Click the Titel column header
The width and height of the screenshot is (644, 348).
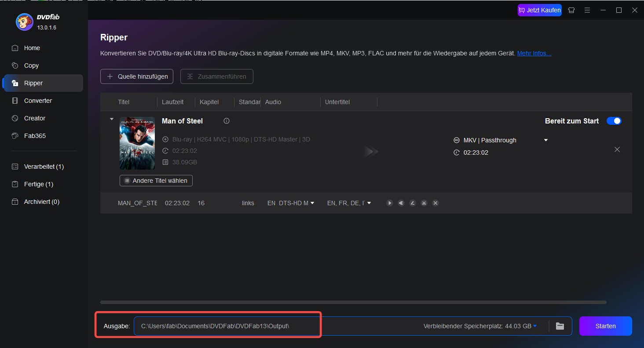[124, 102]
